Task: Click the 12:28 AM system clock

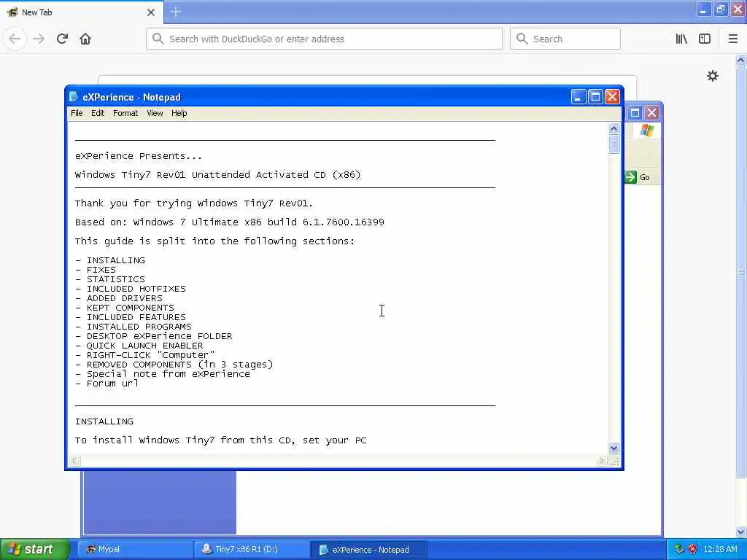Action: pyautogui.click(x=720, y=549)
